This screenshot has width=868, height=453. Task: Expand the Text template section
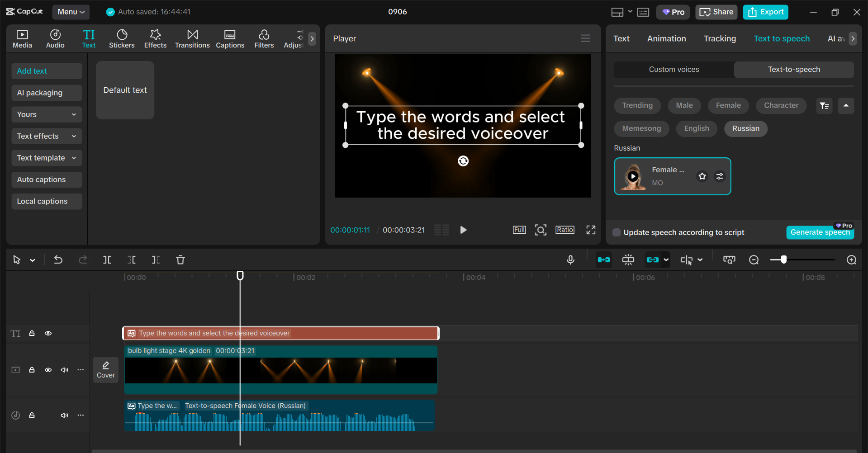47,158
